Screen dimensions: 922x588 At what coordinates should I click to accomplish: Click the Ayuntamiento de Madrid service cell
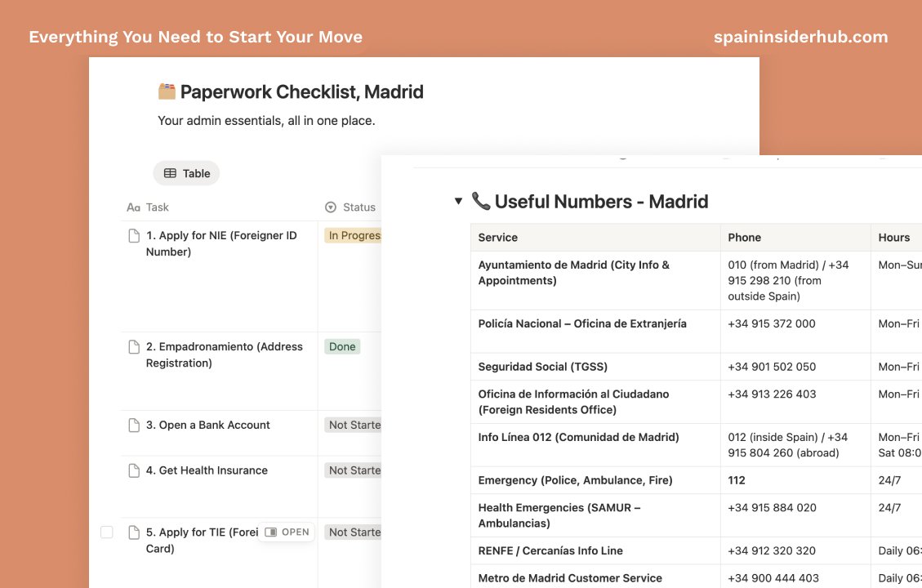click(x=595, y=280)
